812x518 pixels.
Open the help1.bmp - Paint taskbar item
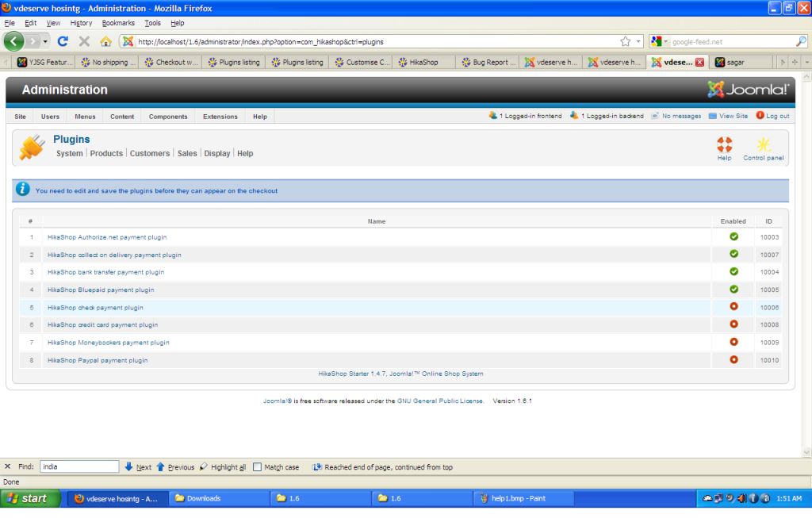(524, 498)
